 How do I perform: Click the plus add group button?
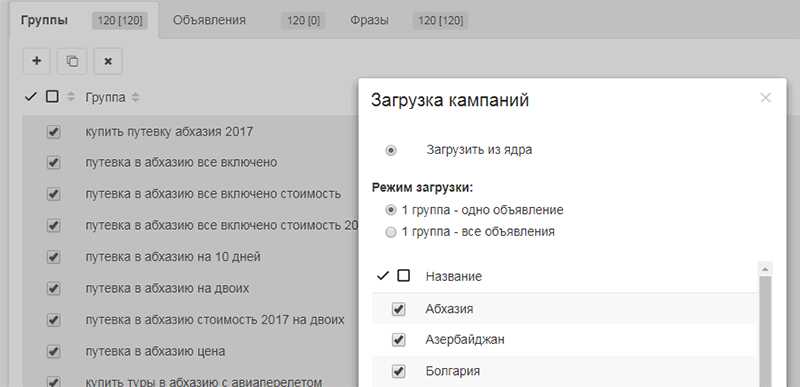tap(37, 61)
